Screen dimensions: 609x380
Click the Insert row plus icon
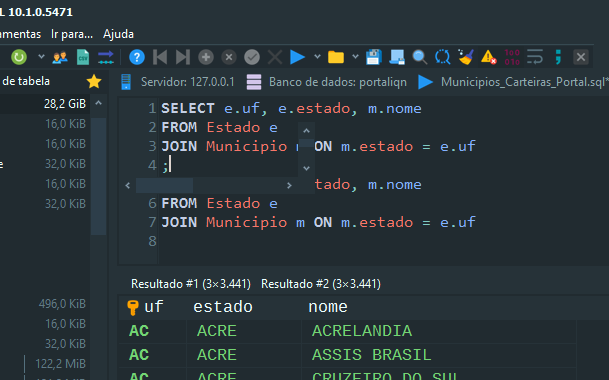pyautogui.click(x=206, y=57)
